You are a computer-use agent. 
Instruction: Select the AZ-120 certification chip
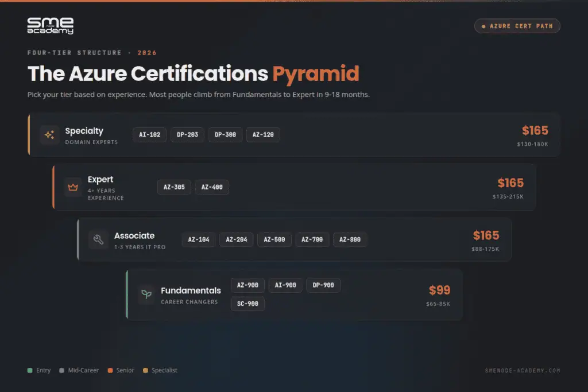pyautogui.click(x=263, y=134)
